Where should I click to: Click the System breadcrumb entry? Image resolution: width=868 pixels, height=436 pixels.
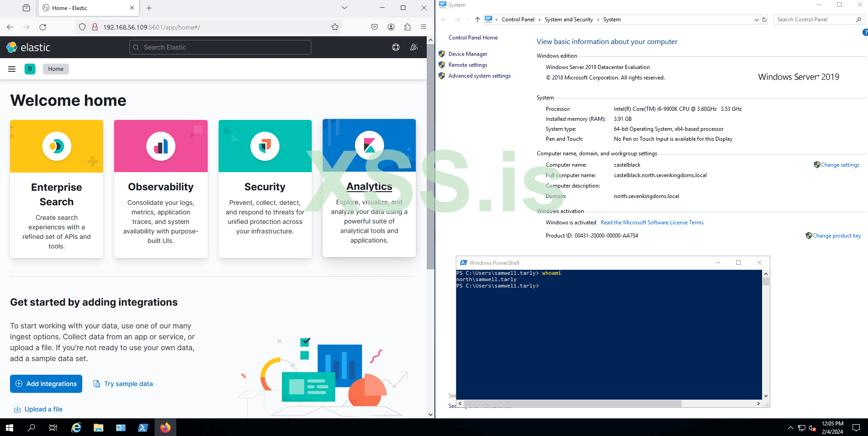(x=612, y=20)
